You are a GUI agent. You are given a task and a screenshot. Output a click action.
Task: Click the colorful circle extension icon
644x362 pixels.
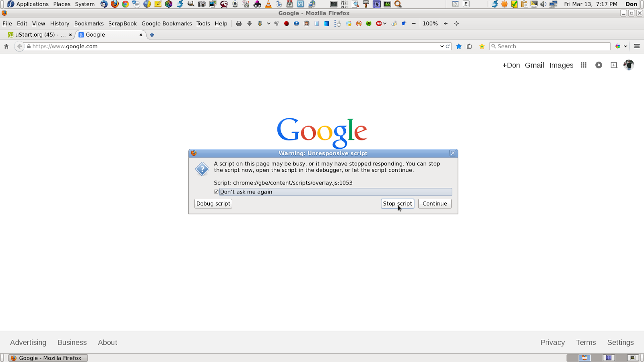(x=618, y=46)
